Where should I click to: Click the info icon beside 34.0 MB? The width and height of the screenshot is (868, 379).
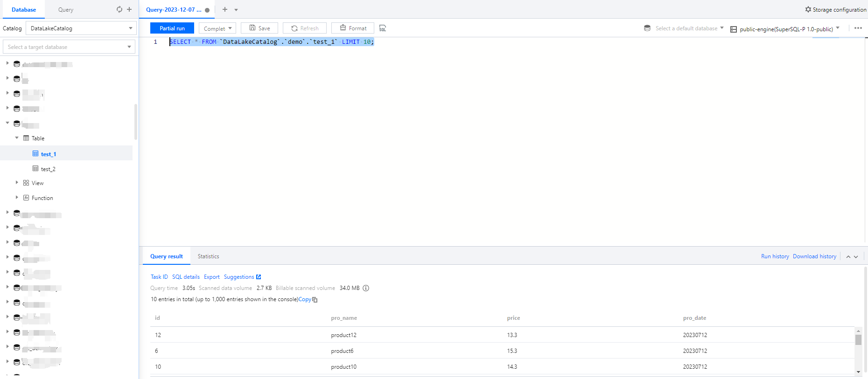coord(366,288)
